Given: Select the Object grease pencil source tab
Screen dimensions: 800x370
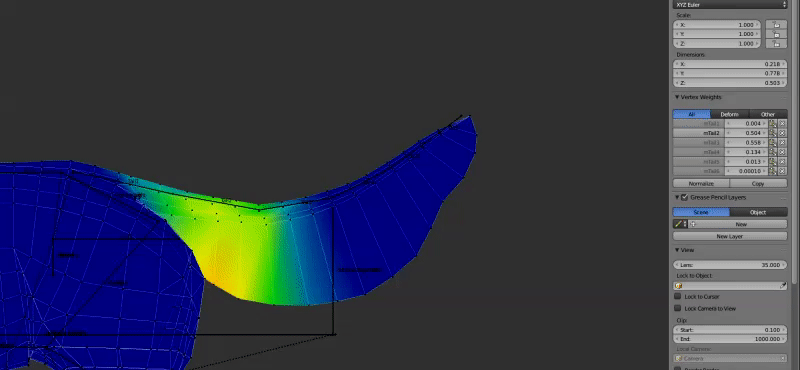Looking at the screenshot, I should 758,212.
